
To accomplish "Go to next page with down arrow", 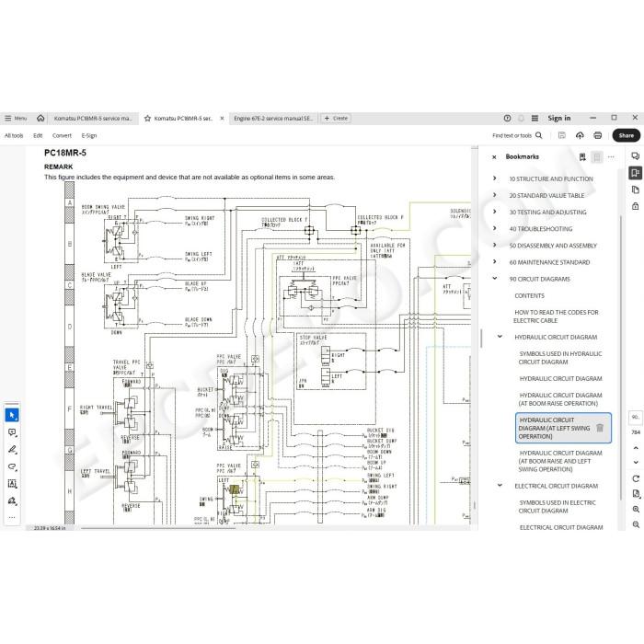I will (636, 462).
